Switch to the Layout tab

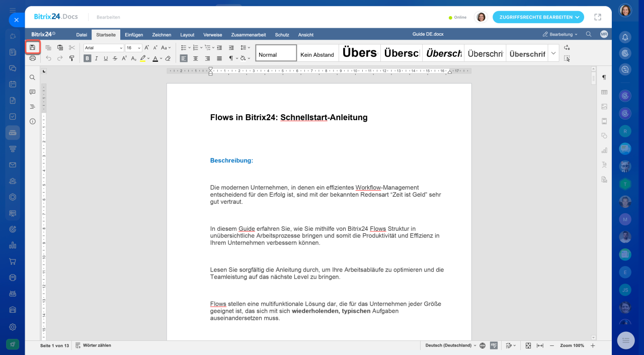coord(187,35)
